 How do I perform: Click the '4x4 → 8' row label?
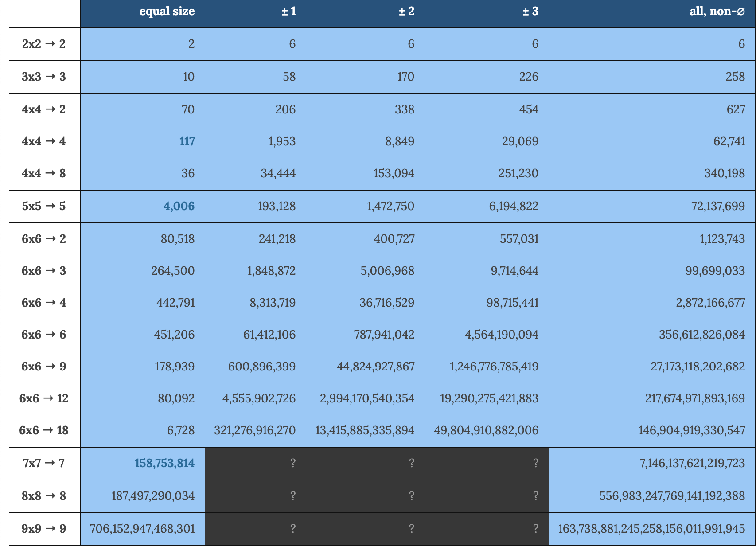pos(44,173)
